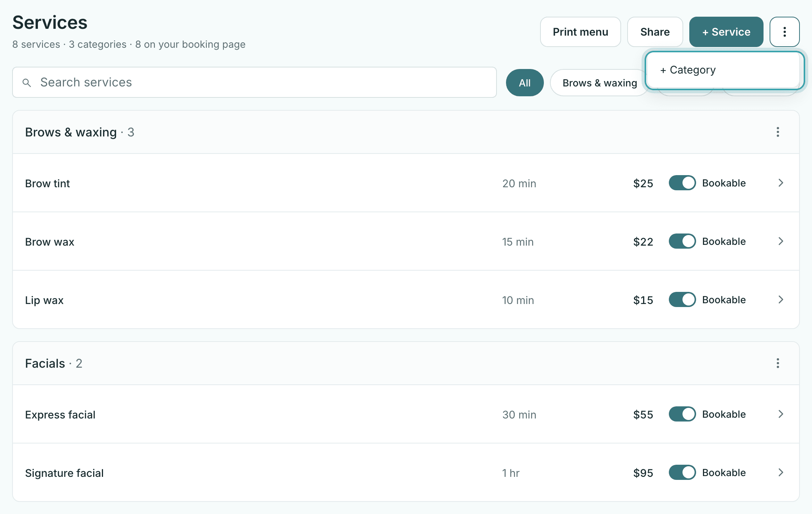Toggle Bookable switch for Brow tint

point(682,183)
